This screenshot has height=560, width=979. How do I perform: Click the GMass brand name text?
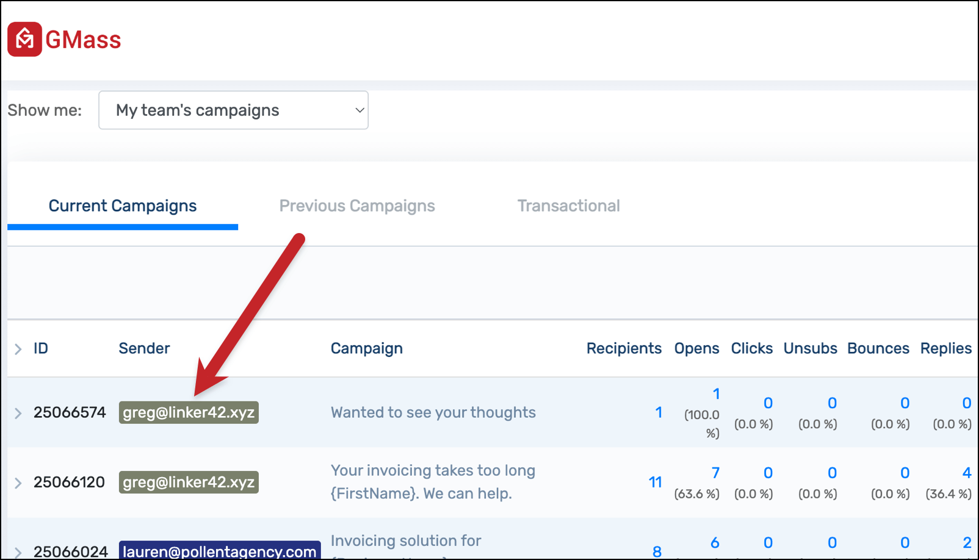click(84, 40)
